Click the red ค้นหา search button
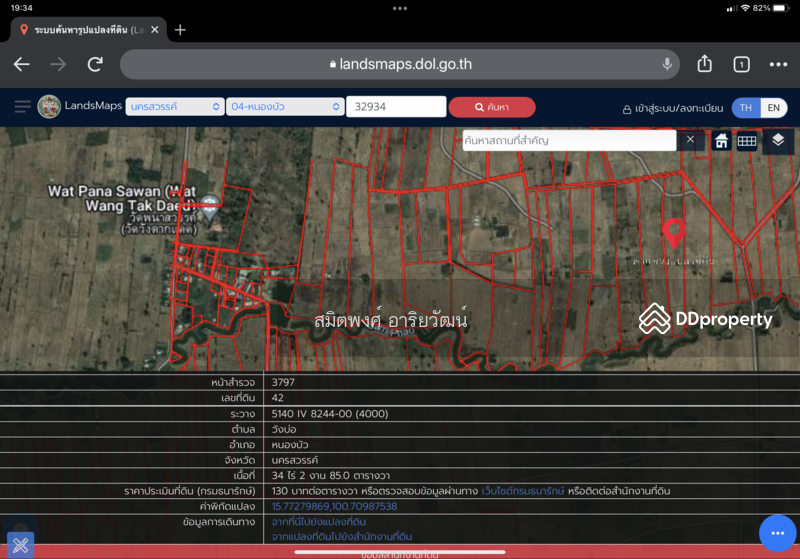The image size is (800, 559). click(492, 107)
